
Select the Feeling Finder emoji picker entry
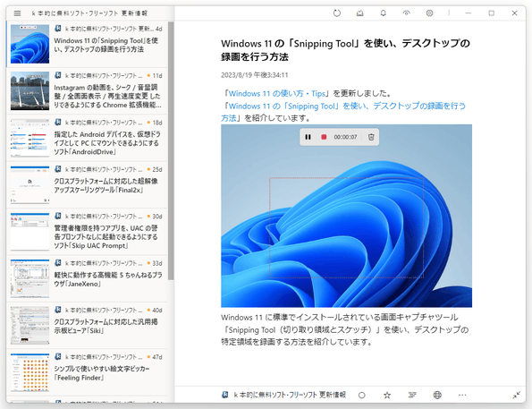tap(87, 372)
